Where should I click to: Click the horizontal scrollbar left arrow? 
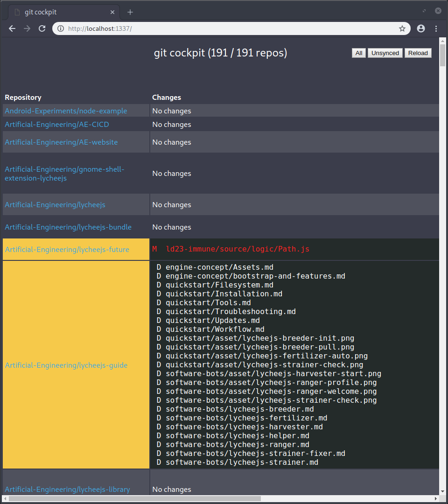pyautogui.click(x=5, y=498)
